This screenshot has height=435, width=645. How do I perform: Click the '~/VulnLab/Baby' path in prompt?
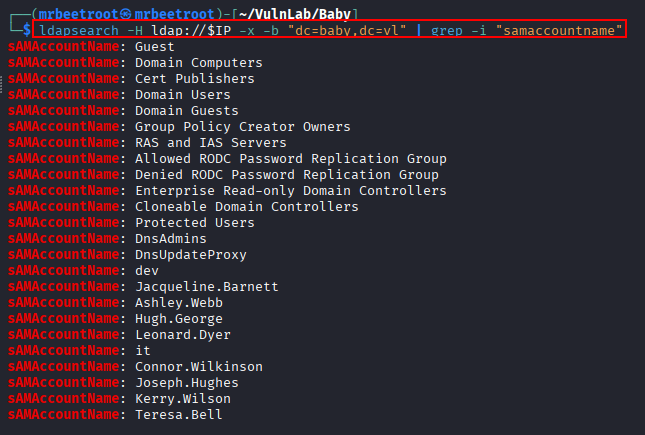[295, 14]
